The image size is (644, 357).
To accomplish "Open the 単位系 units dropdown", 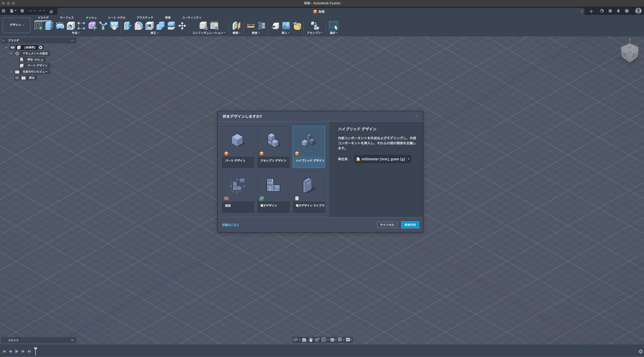I will (x=383, y=159).
